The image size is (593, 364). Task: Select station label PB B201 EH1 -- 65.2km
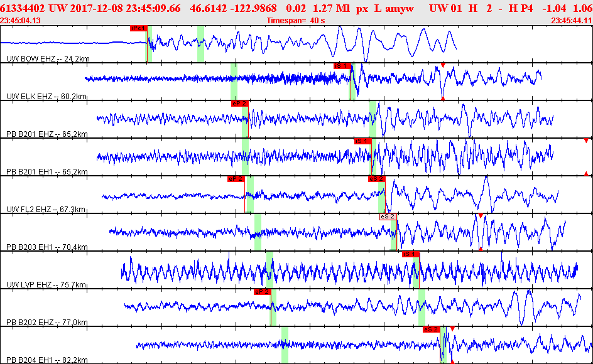(47, 171)
